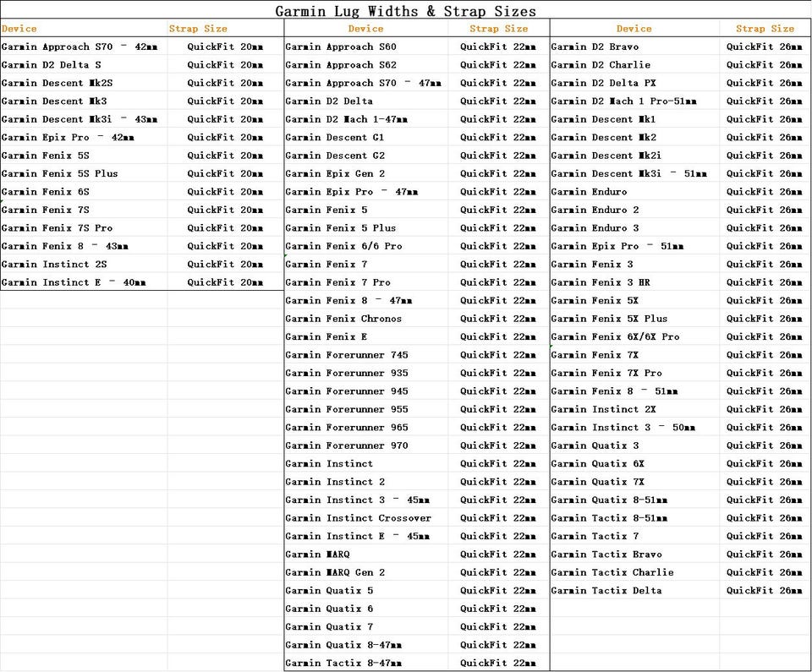
Task: Click the 'Garmin D2 Mach 1-47mm' cell
Action: tap(366, 119)
